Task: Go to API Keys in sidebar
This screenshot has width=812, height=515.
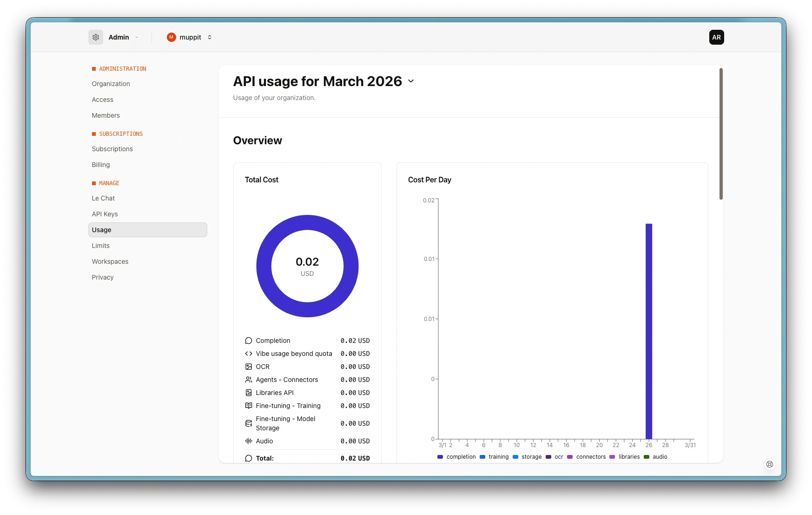Action: (105, 214)
